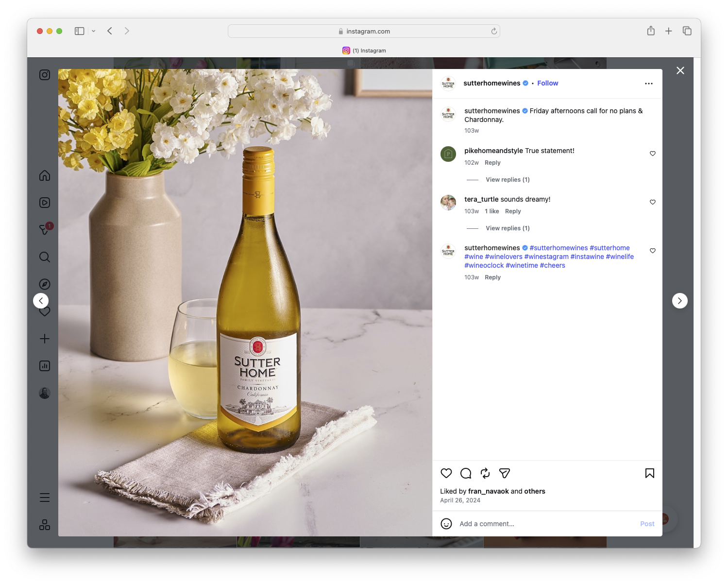Open the #sutterhomewines hashtag
Screen dimensions: 728x584
[559, 248]
